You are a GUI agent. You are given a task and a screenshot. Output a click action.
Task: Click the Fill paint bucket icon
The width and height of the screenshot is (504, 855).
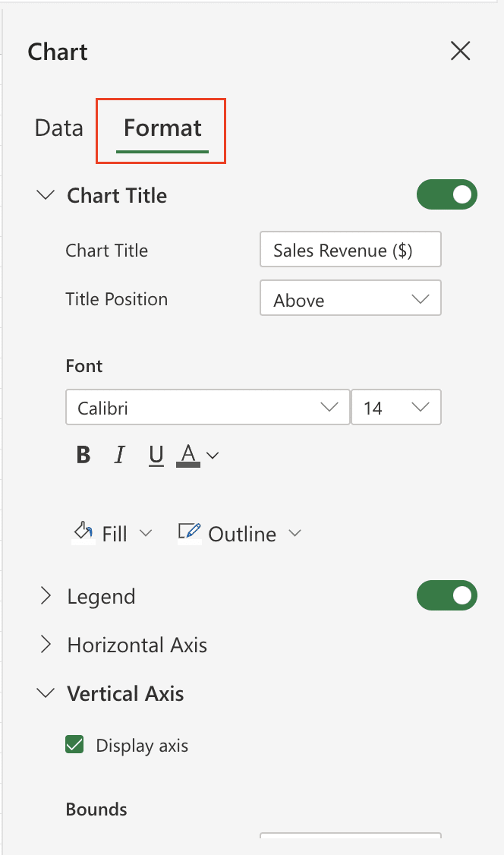pyautogui.click(x=83, y=532)
